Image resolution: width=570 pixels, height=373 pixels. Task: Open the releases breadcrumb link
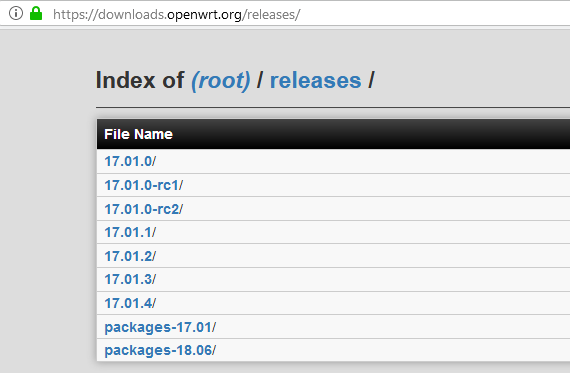[x=316, y=80]
